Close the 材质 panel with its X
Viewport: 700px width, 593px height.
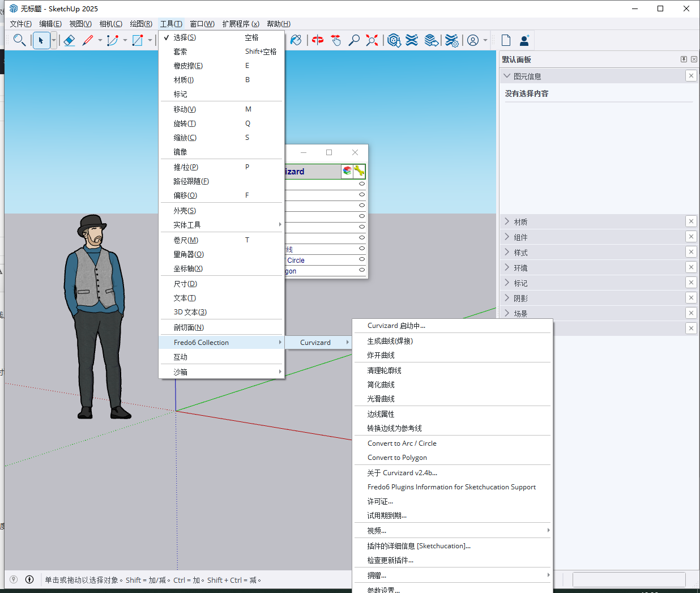691,221
